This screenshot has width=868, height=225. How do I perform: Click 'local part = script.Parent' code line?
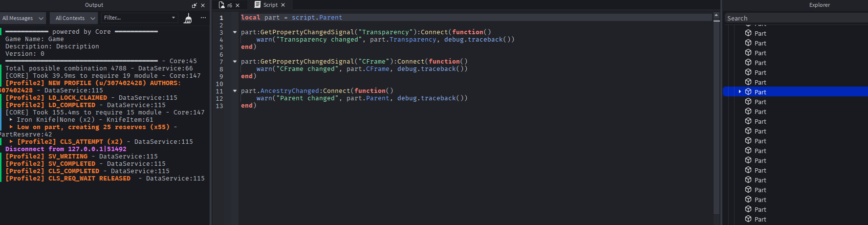pyautogui.click(x=291, y=18)
